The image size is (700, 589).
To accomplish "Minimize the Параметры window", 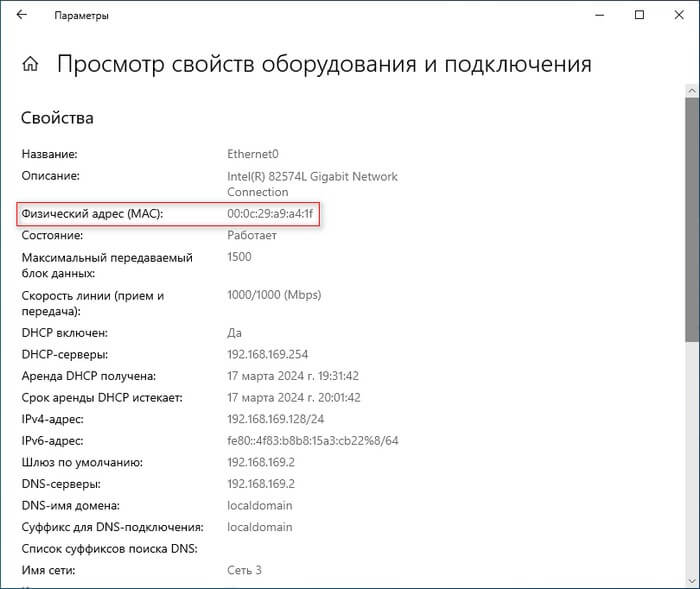I will point(600,15).
